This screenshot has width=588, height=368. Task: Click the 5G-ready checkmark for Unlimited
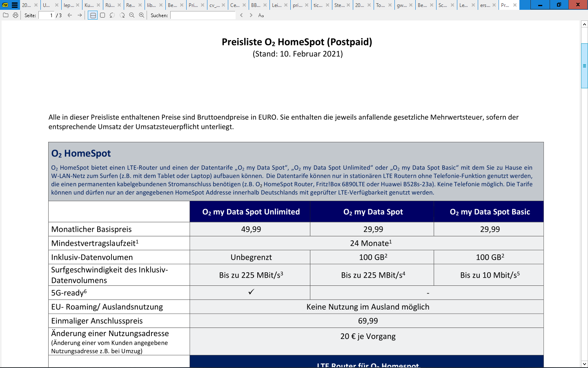pos(251,292)
